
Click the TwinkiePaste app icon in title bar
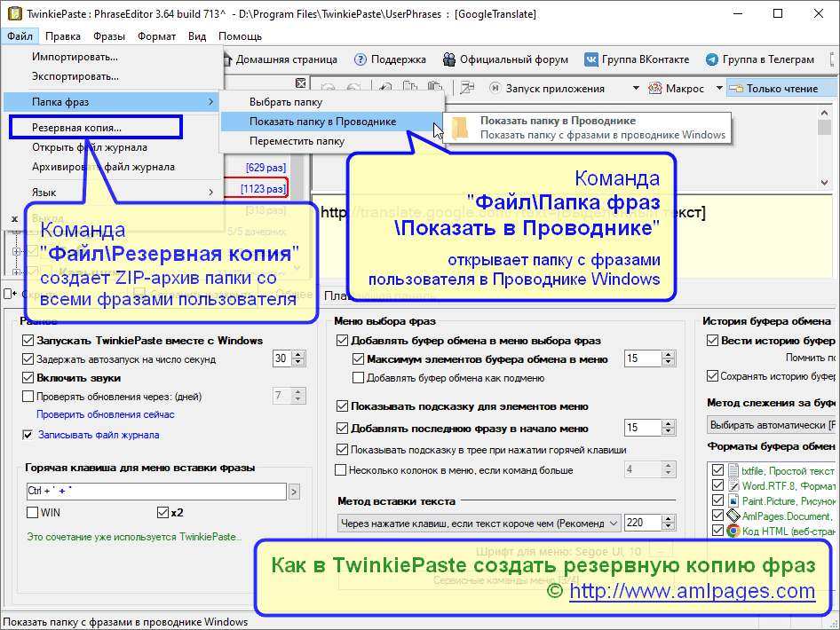tap(14, 13)
